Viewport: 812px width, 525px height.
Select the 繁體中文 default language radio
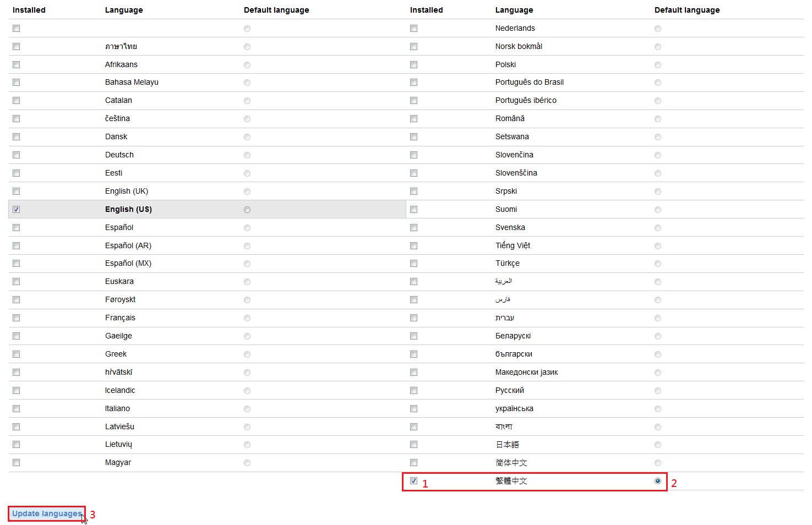point(657,481)
